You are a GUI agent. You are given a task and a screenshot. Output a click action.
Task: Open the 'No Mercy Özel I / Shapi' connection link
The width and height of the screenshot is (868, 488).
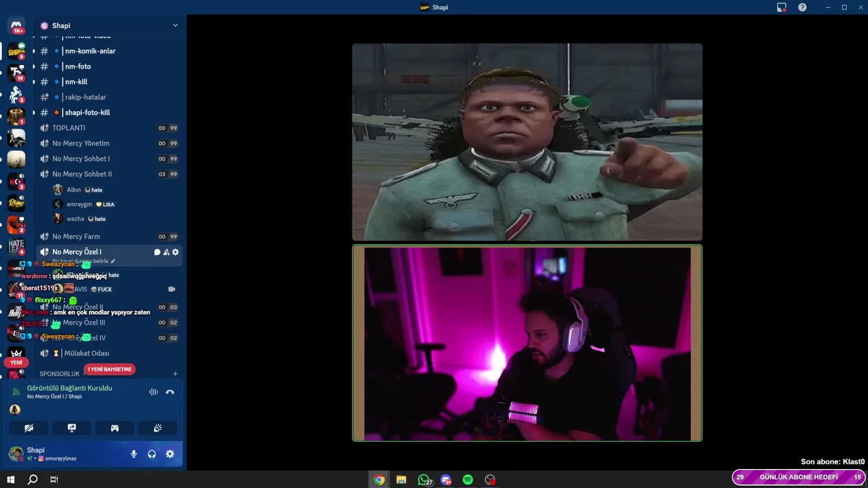point(54,396)
